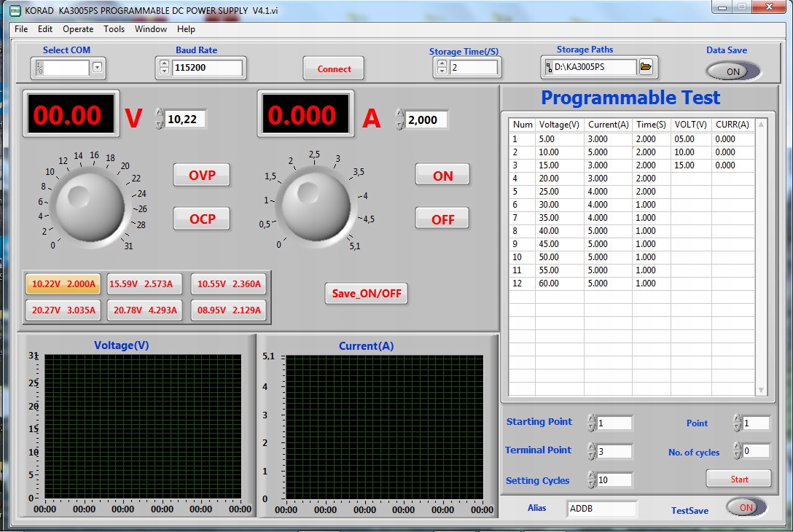The image size is (793, 532).
Task: Open the Tools menu
Action: pyautogui.click(x=114, y=29)
